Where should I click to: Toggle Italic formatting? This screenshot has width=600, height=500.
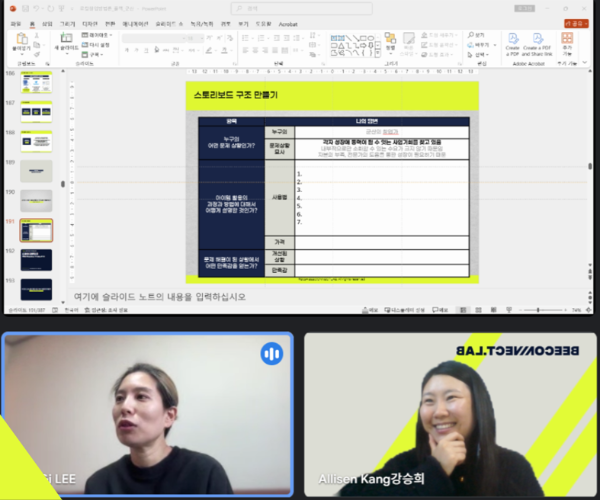pos(136,50)
